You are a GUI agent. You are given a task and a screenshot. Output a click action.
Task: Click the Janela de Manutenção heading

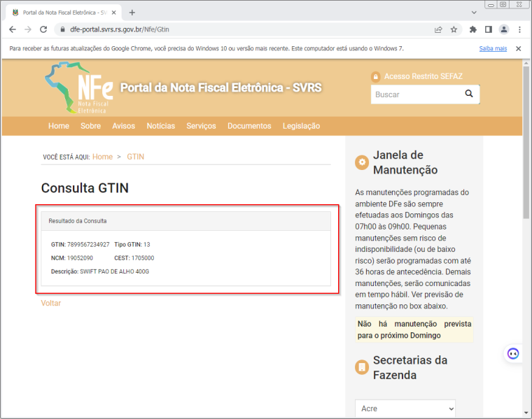[405, 162]
